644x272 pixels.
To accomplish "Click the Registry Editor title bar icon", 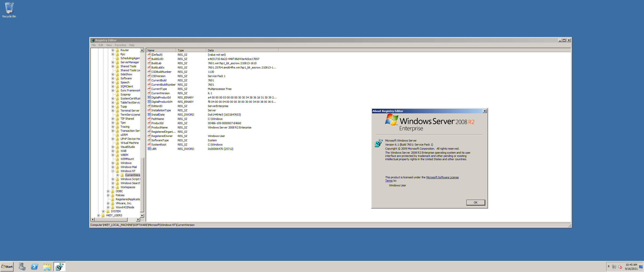I will click(x=93, y=40).
